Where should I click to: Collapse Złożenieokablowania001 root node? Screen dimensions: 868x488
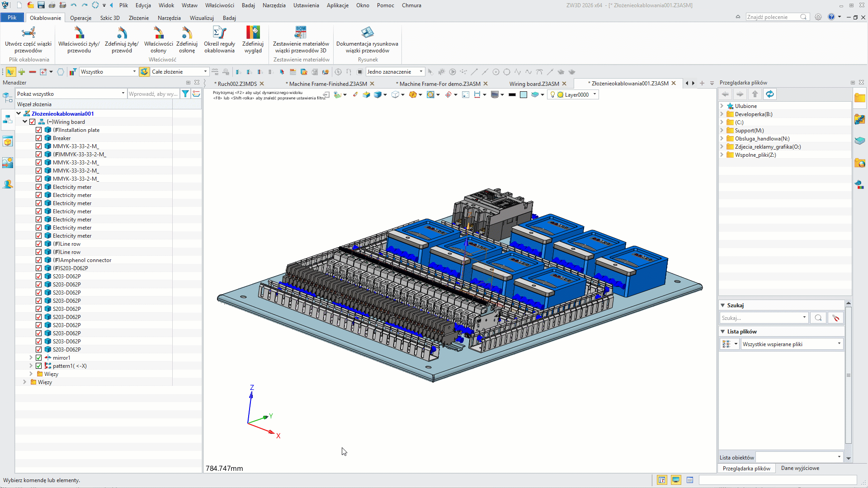[x=19, y=113]
